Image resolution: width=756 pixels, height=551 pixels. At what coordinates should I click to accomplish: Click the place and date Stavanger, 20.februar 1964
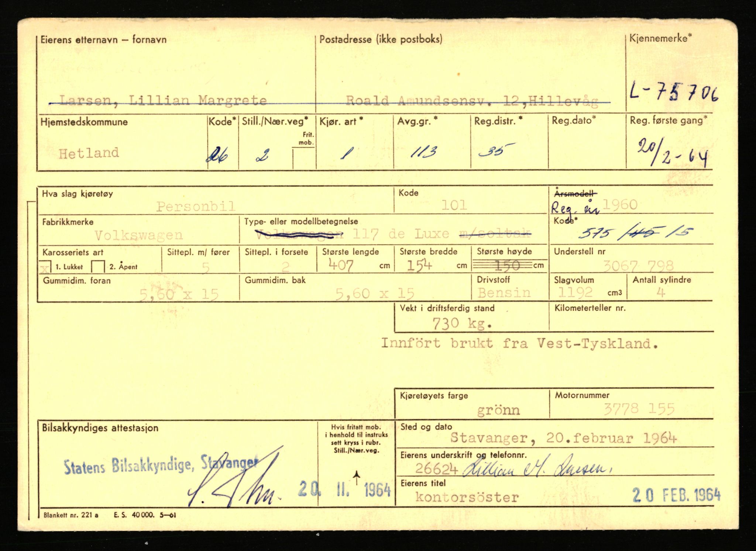coord(564,438)
